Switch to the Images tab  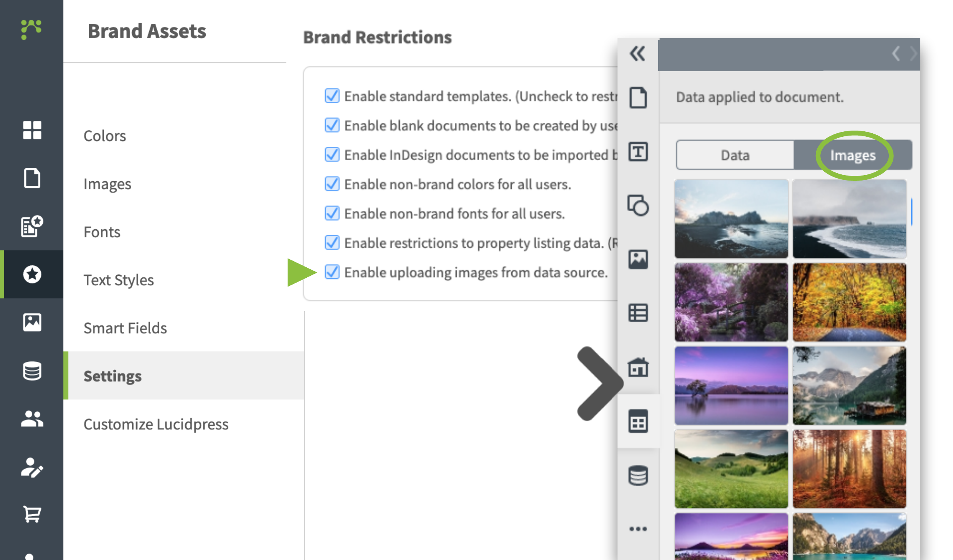click(853, 155)
